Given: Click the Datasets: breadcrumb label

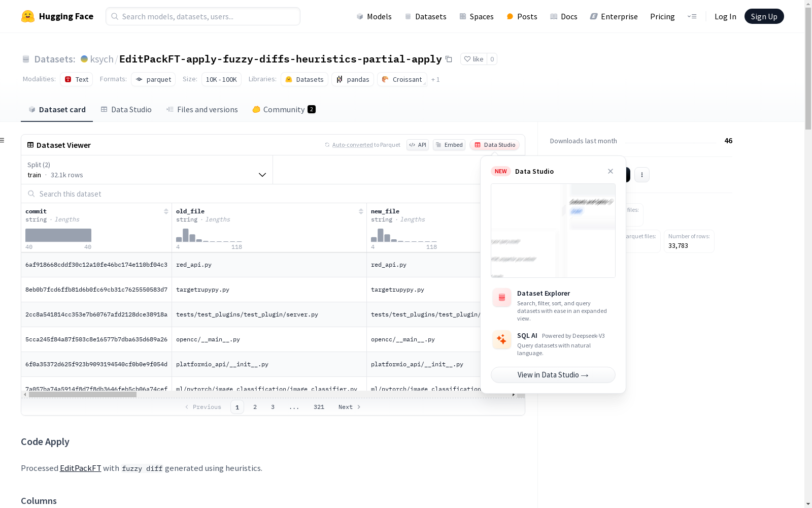Looking at the screenshot, I should coord(54,59).
